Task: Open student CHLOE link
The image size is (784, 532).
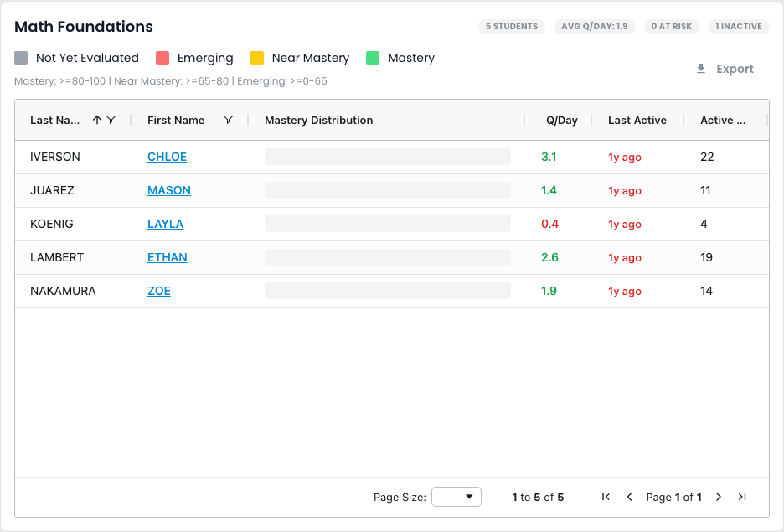Action: 167,157
